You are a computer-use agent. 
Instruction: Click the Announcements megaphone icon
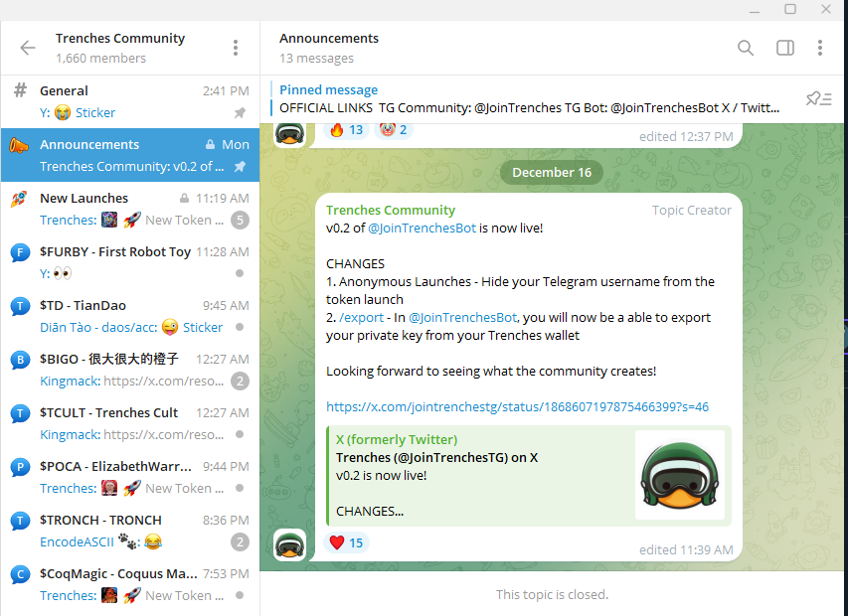coord(18,145)
